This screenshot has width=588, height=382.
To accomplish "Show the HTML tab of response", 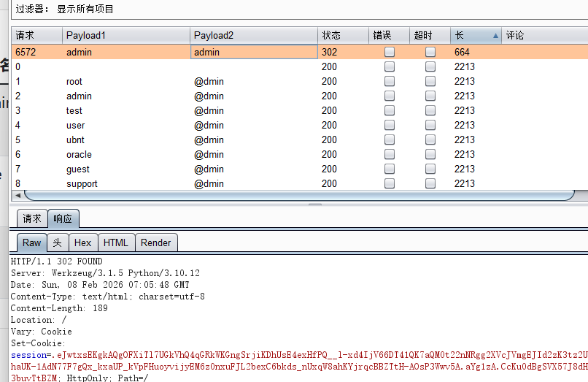I will point(115,242).
